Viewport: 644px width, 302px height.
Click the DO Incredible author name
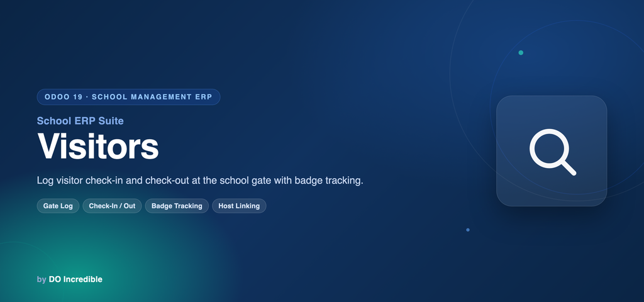pos(75,279)
